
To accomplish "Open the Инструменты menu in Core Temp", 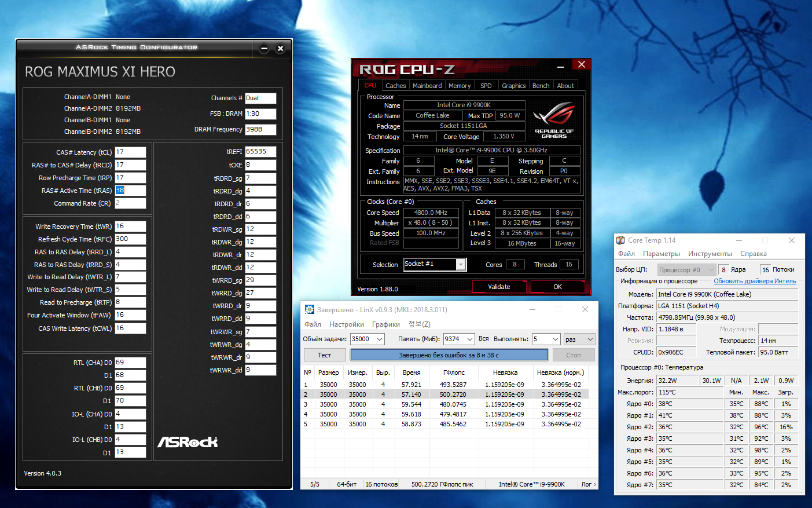I will tap(710, 254).
